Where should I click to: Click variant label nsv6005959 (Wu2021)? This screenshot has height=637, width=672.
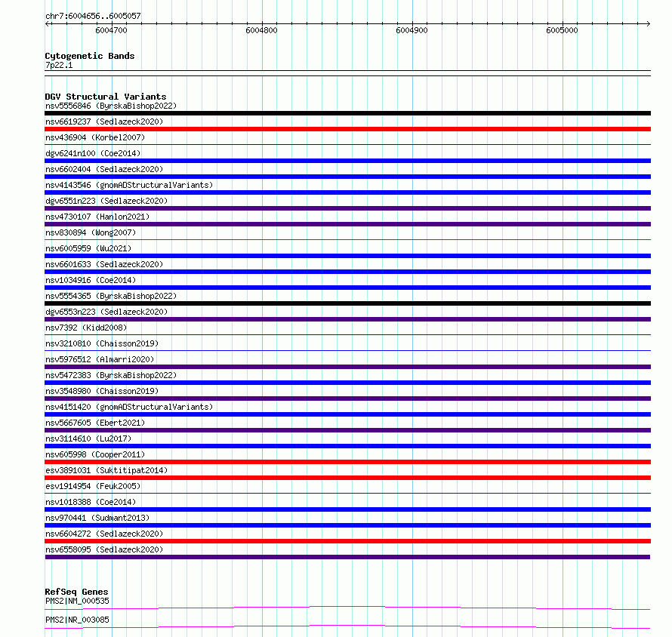tap(88, 248)
